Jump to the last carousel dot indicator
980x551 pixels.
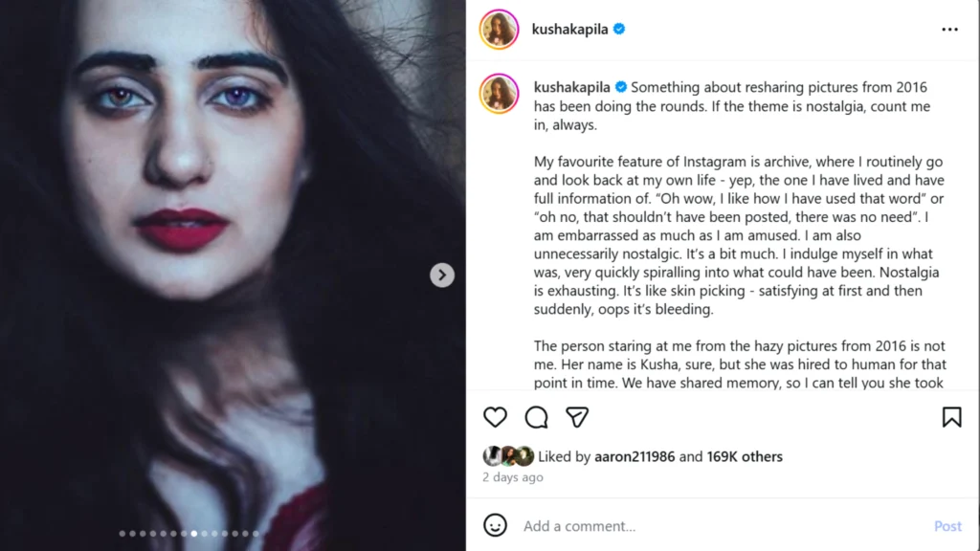point(256,534)
